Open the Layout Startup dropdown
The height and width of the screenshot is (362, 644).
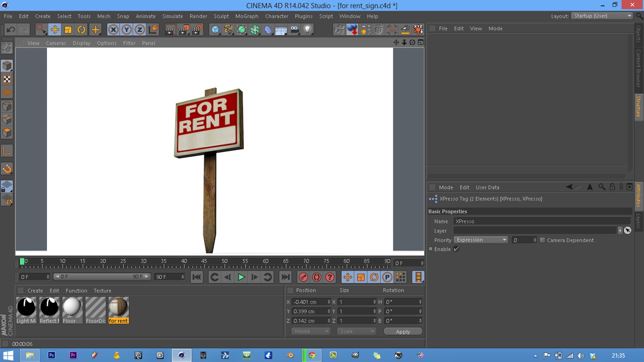click(x=602, y=16)
